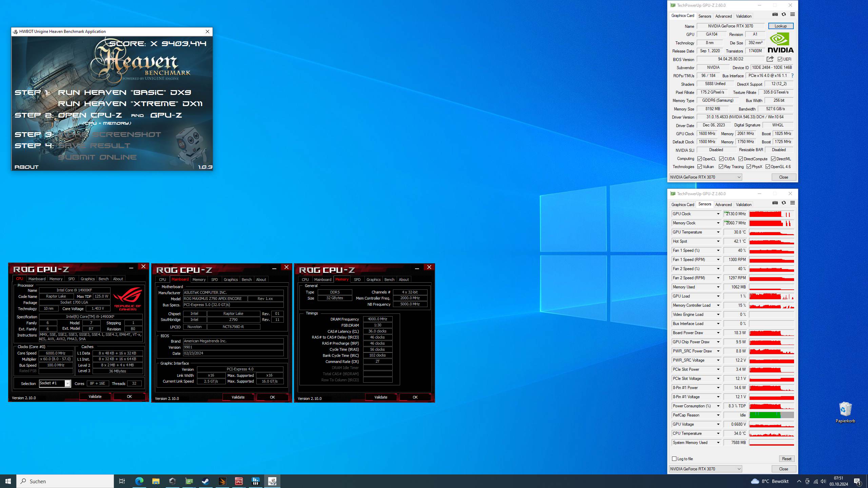This screenshot has height=488, width=868.
Task: Open the Windows Start menu
Action: 8,481
